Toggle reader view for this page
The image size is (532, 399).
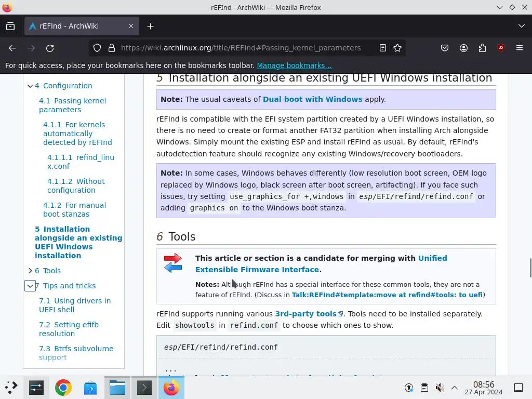[383, 48]
